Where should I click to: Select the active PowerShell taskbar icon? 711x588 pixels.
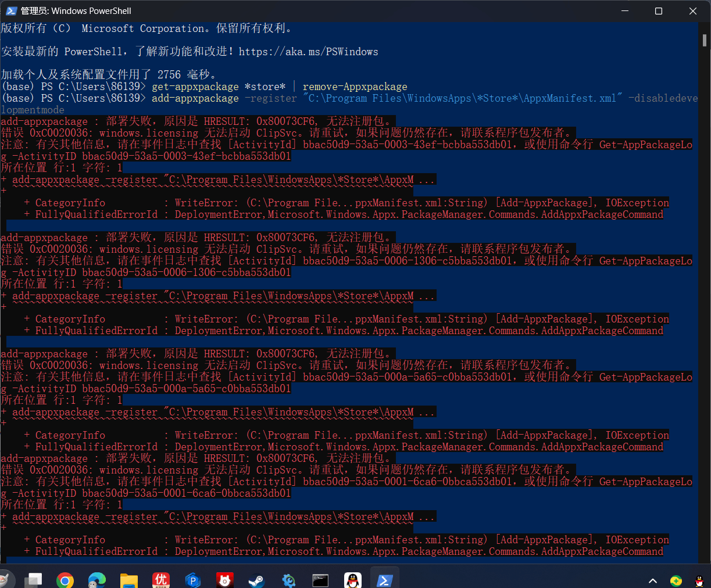(x=384, y=580)
